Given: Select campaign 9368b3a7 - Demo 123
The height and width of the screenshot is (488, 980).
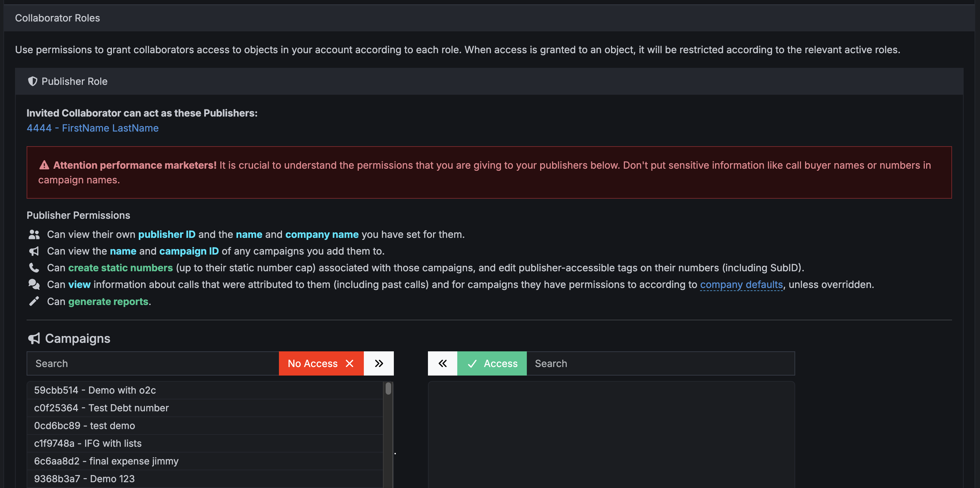Looking at the screenshot, I should pyautogui.click(x=205, y=478).
